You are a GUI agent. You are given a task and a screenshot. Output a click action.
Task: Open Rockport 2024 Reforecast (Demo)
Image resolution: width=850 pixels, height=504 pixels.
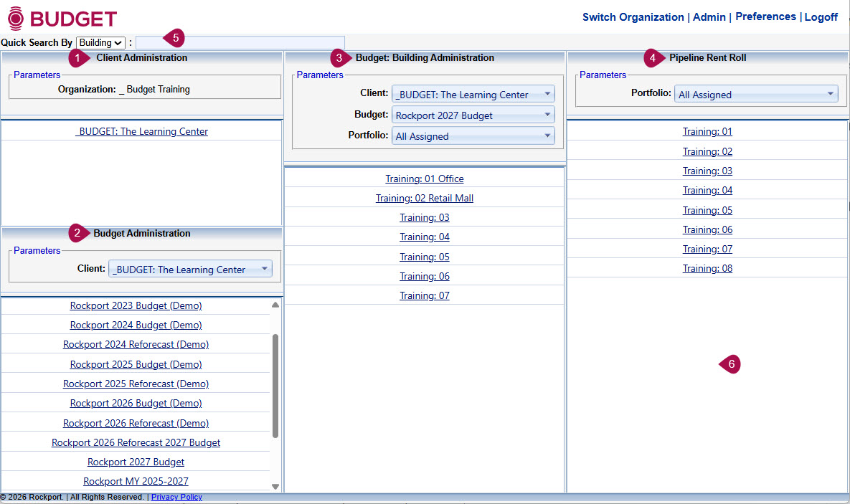click(x=136, y=345)
